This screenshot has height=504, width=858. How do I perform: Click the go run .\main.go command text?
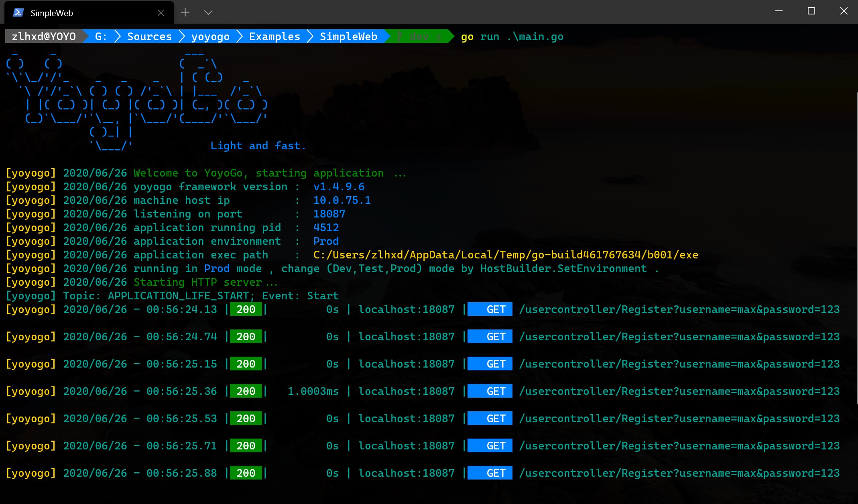point(512,37)
